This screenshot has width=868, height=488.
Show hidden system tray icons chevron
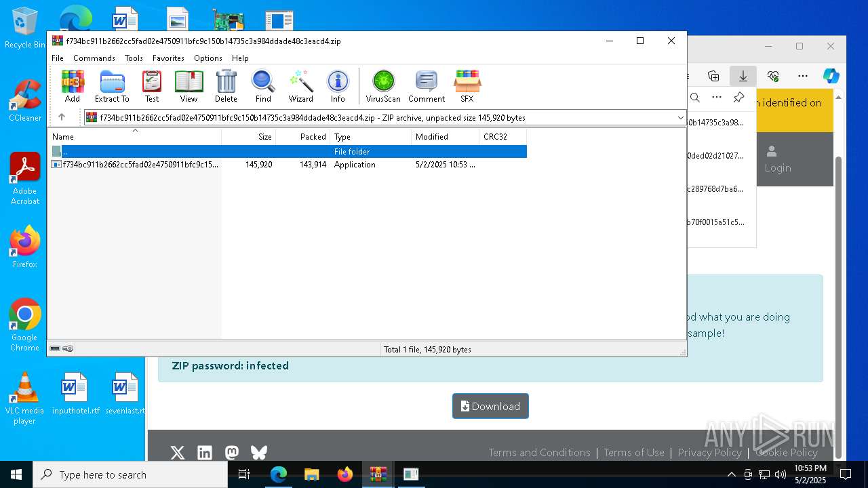click(731, 474)
